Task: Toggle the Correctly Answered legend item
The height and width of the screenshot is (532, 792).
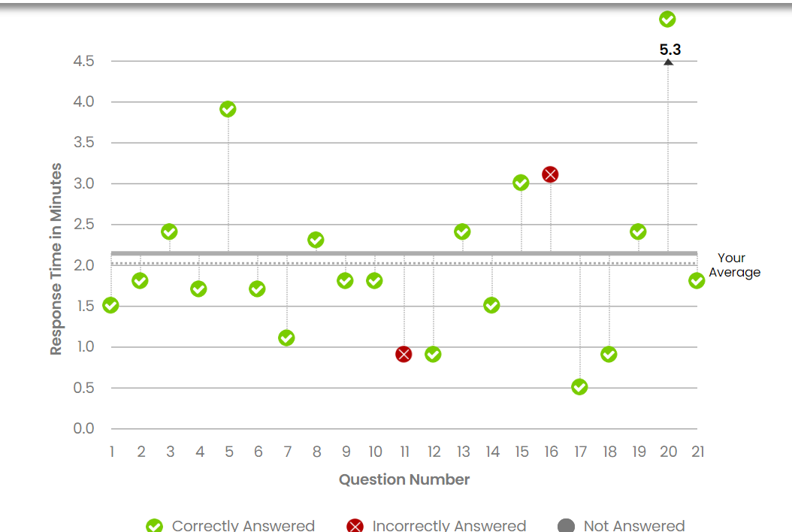Action: [x=231, y=525]
